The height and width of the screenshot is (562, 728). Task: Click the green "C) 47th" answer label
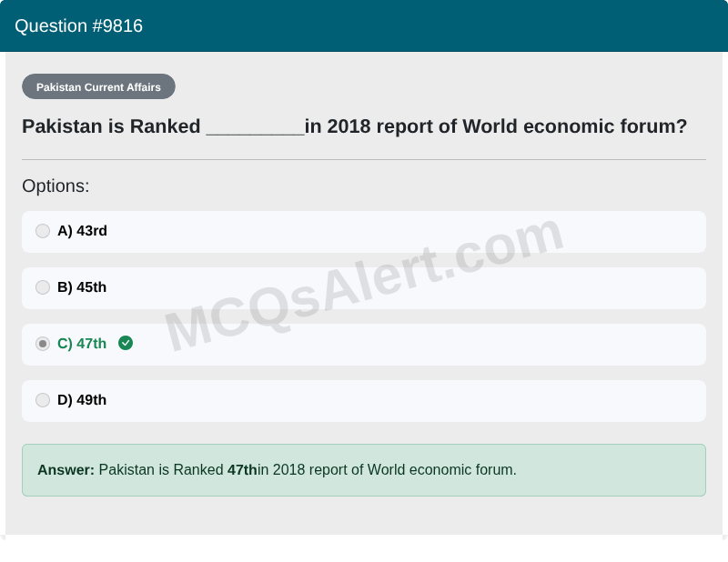82,344
